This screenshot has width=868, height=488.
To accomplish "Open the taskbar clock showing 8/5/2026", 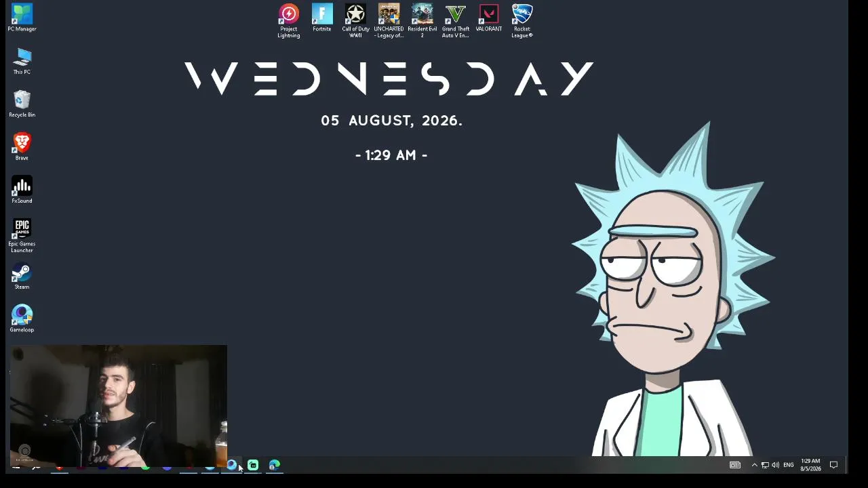I will point(811,465).
